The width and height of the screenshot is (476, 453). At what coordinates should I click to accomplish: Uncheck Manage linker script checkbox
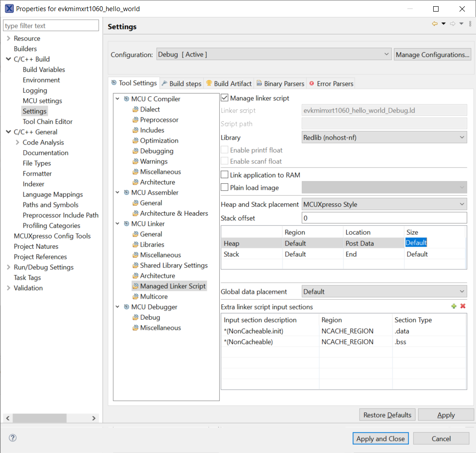pyautogui.click(x=225, y=98)
